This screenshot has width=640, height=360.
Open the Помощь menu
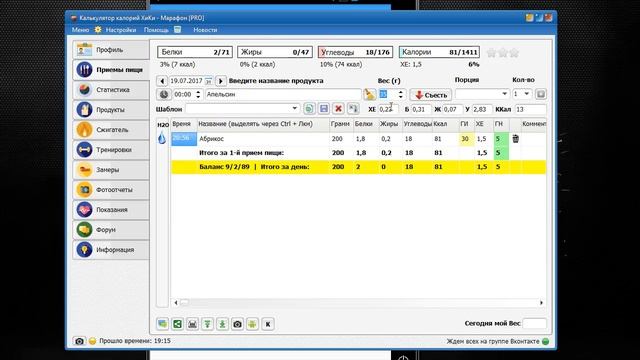(156, 30)
